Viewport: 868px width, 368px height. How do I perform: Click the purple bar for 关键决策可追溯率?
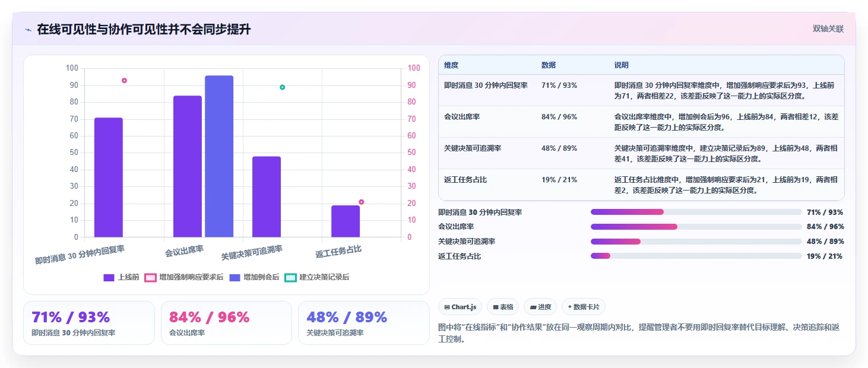[x=267, y=196]
